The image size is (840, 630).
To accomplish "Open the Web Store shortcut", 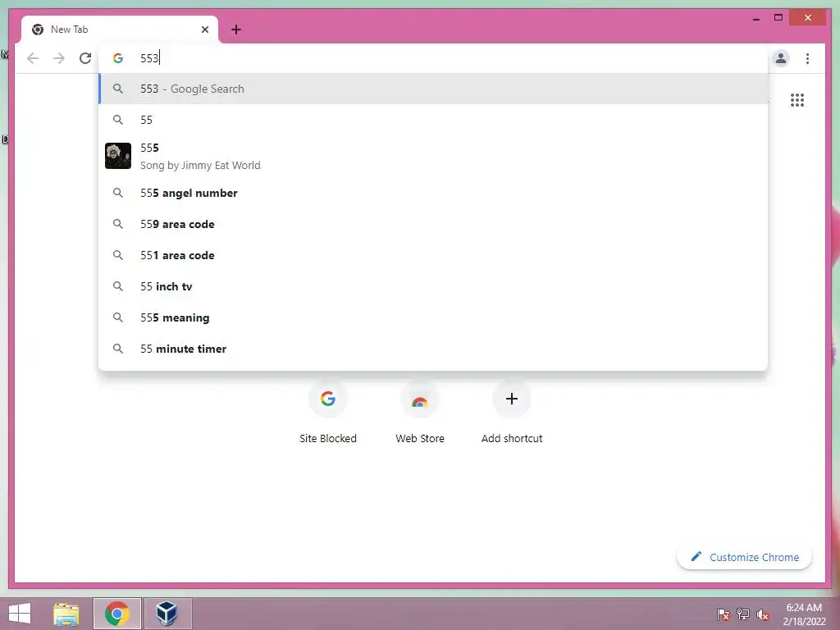I will tap(420, 413).
